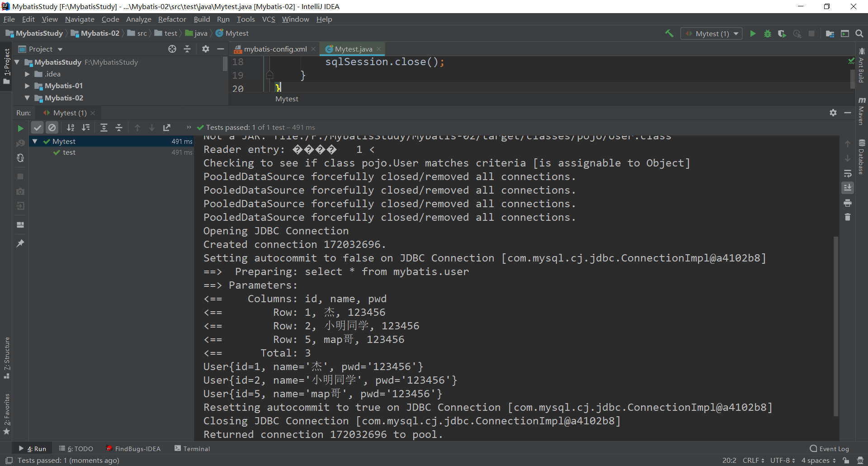Select the 'test' result row in test tree

[112, 152]
